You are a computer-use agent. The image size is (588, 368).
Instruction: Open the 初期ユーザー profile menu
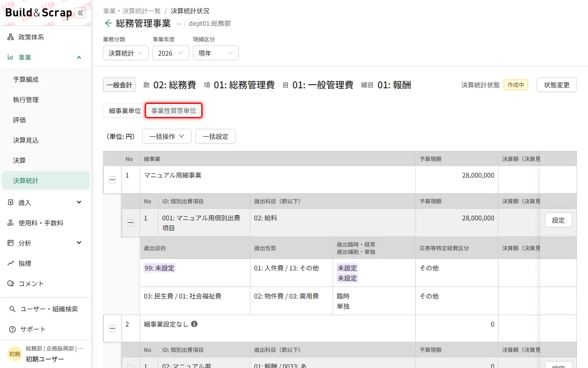pyautogui.click(x=45, y=354)
